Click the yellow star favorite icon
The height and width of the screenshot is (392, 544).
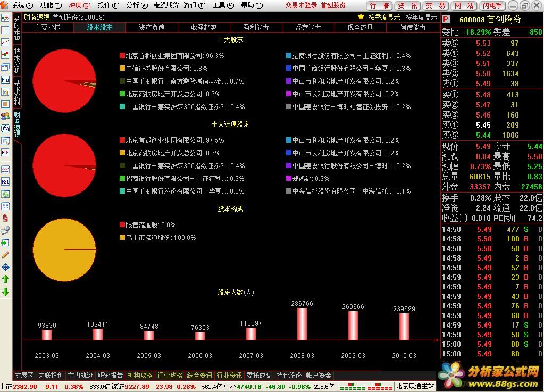point(361,17)
